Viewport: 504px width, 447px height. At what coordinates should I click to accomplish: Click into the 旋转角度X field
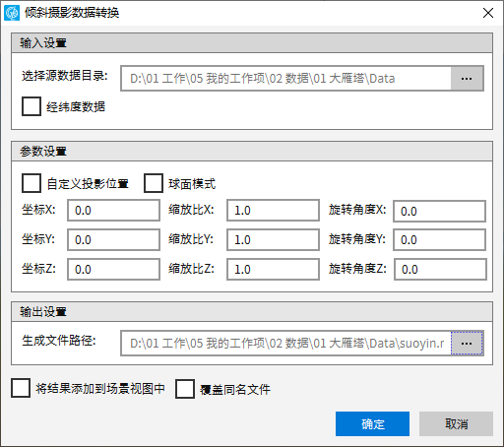(439, 212)
